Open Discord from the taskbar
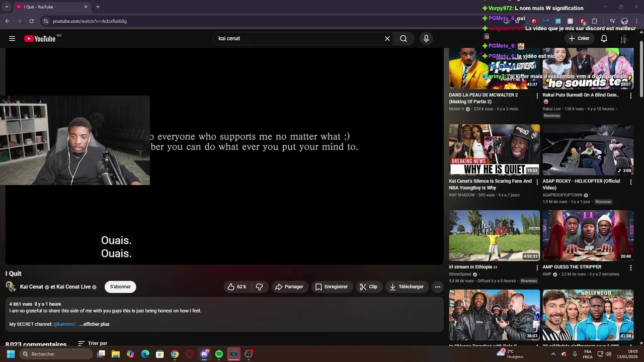The height and width of the screenshot is (362, 644). pos(204,354)
